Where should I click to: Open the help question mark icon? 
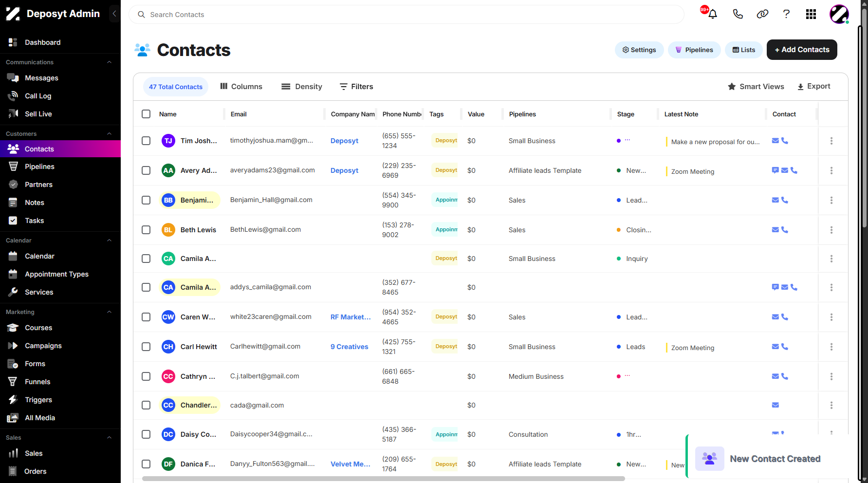(x=786, y=14)
